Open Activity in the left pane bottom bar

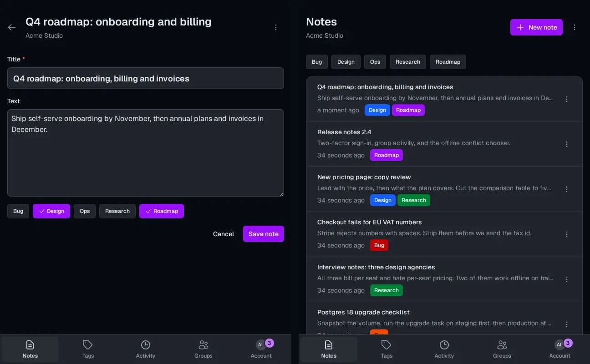146,349
